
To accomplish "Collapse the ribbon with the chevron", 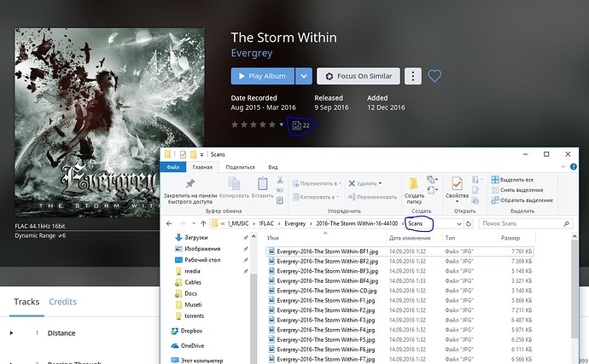I will tap(563, 167).
